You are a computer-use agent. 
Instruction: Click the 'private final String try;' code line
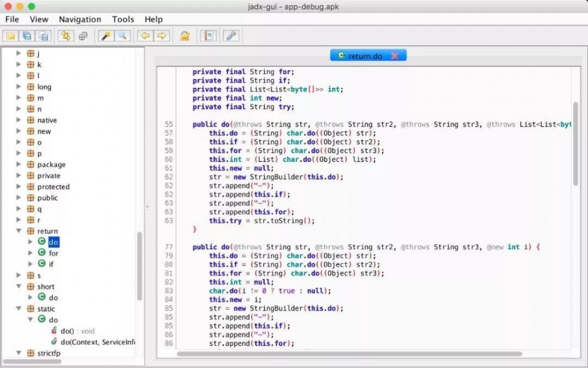(243, 107)
